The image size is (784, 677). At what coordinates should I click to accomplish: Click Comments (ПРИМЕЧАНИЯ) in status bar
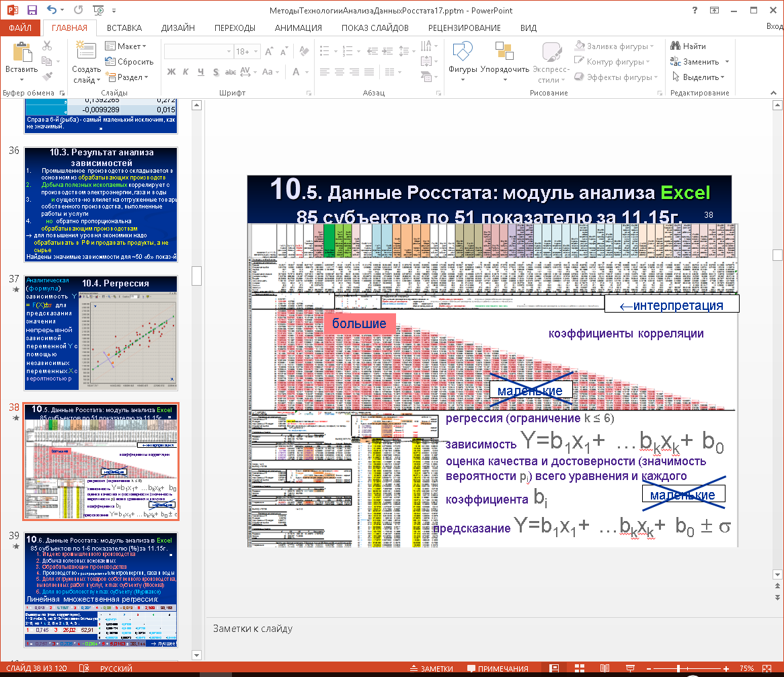pos(498,668)
